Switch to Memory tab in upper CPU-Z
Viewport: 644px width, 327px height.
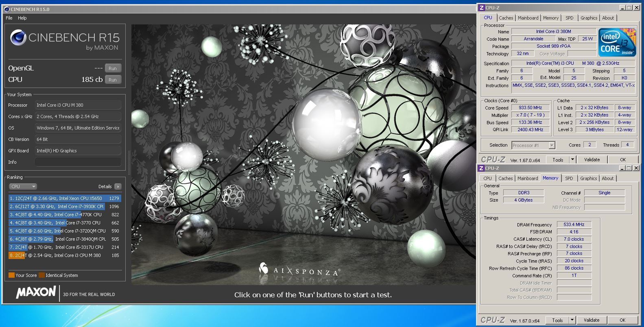pyautogui.click(x=551, y=18)
